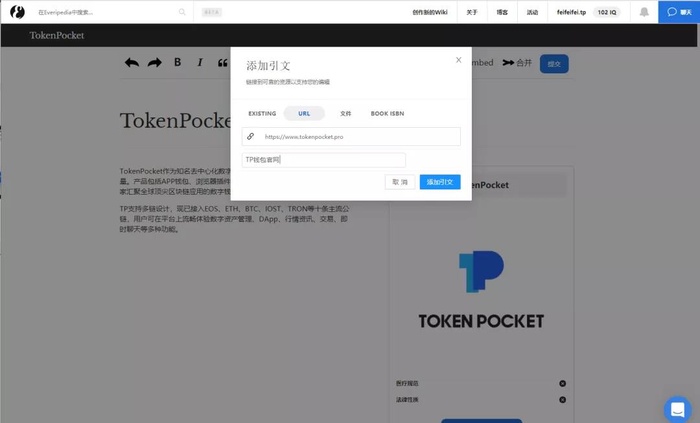The height and width of the screenshot is (423, 700).
Task: Switch to the 文件 tab
Action: coord(346,113)
